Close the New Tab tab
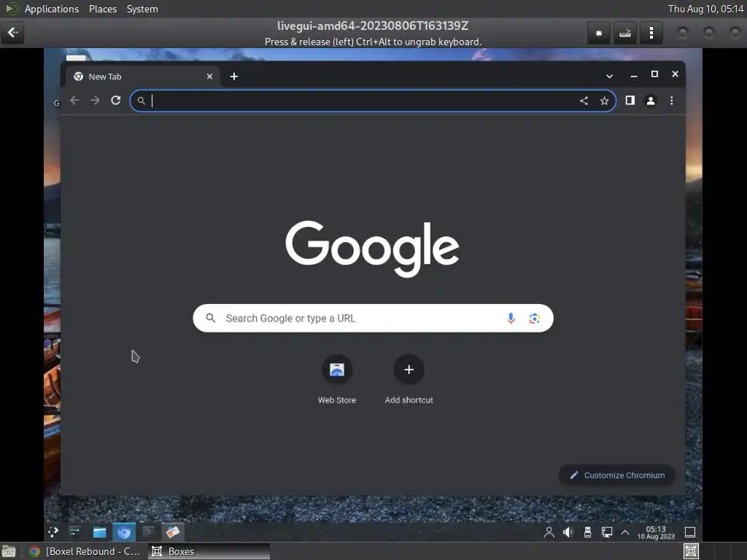The width and height of the screenshot is (747, 560). coord(209,77)
